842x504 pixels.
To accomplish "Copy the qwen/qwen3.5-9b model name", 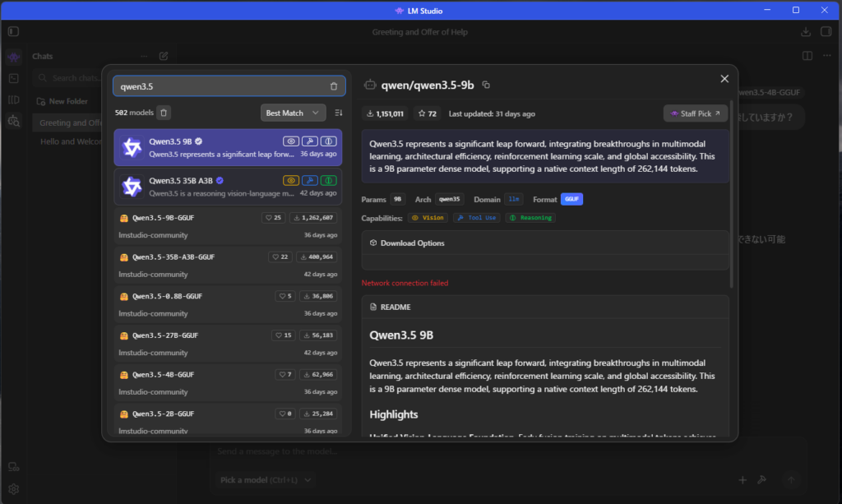I will pos(486,85).
